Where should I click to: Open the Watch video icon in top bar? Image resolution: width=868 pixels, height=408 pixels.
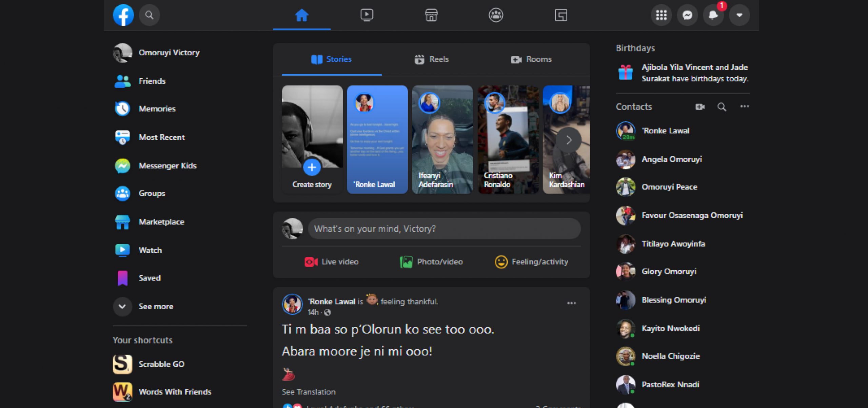pos(366,15)
